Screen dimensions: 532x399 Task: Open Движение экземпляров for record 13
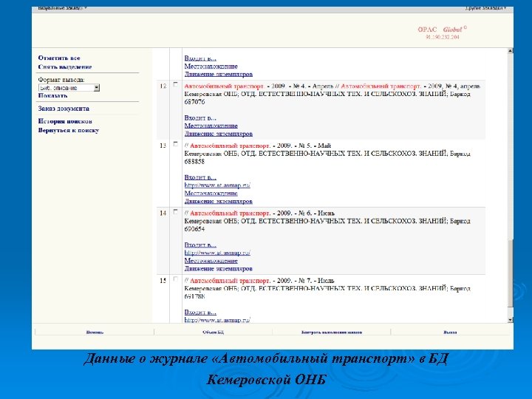pyautogui.click(x=218, y=201)
